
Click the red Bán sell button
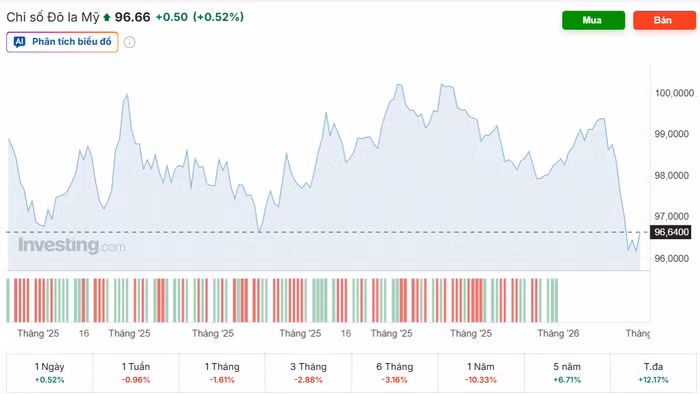(x=664, y=20)
